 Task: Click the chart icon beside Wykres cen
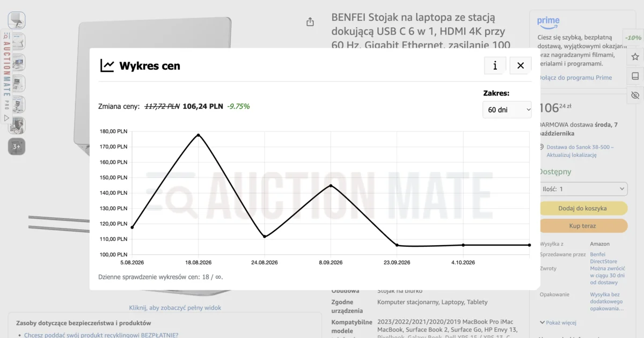click(x=107, y=65)
